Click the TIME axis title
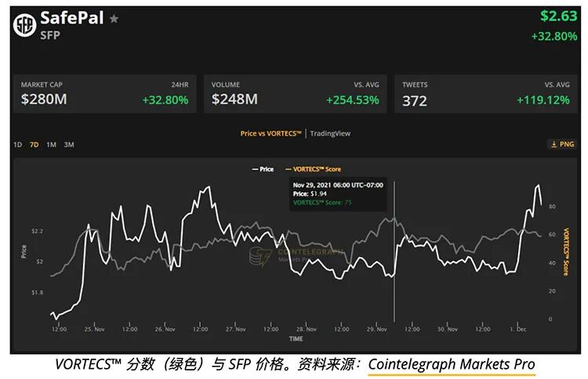Image resolution: width=588 pixels, height=379 pixels. coord(296,339)
